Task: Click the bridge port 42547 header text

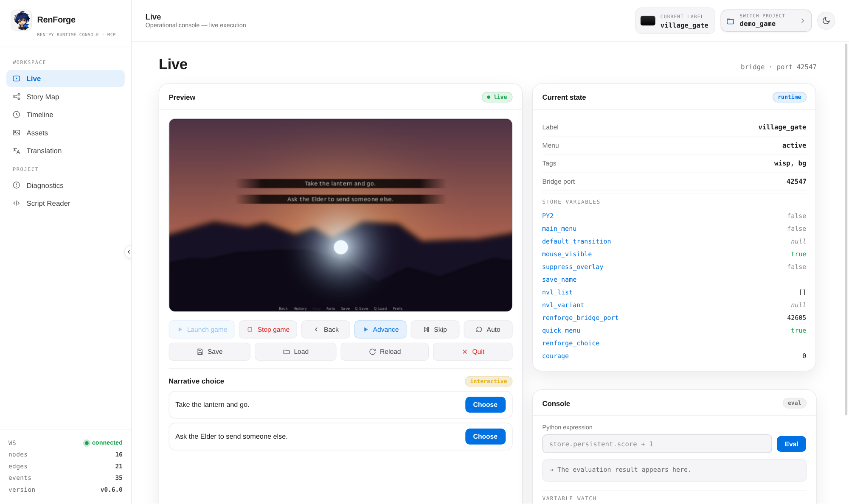Action: click(779, 67)
